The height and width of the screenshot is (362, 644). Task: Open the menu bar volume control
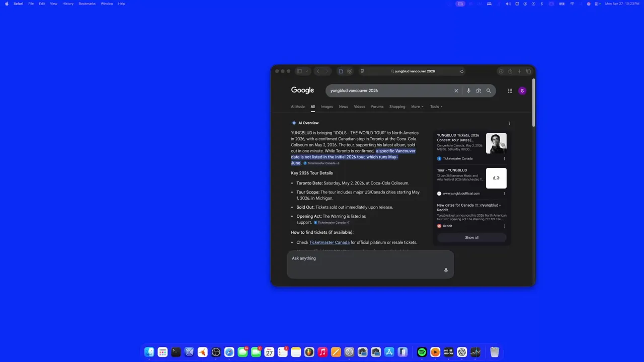pyautogui.click(x=508, y=4)
